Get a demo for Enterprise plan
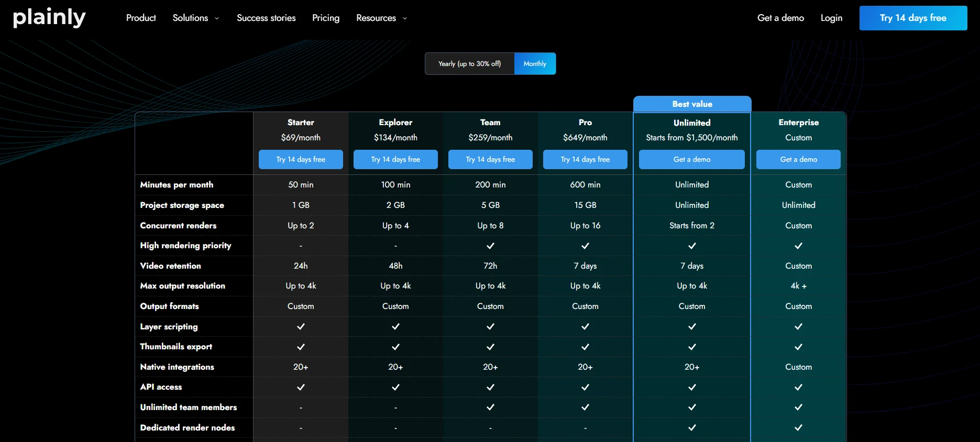 tap(798, 159)
